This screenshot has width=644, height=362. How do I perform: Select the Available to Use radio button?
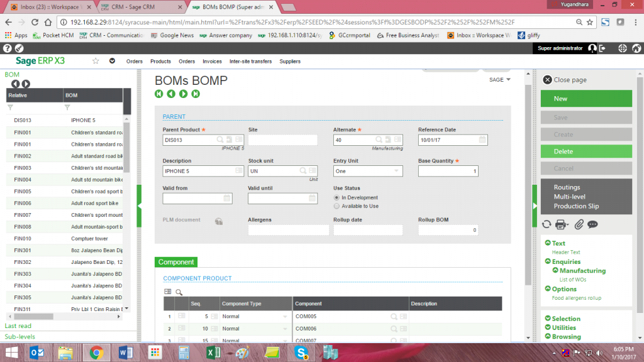(x=338, y=206)
